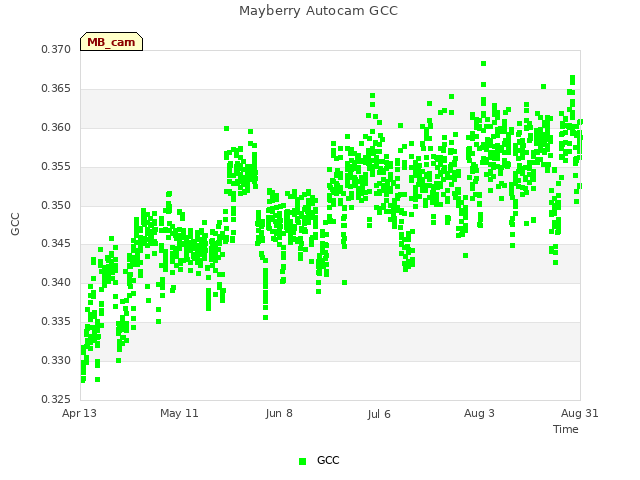Click the green GCC legend swatch
640x480 pixels.
[302, 461]
